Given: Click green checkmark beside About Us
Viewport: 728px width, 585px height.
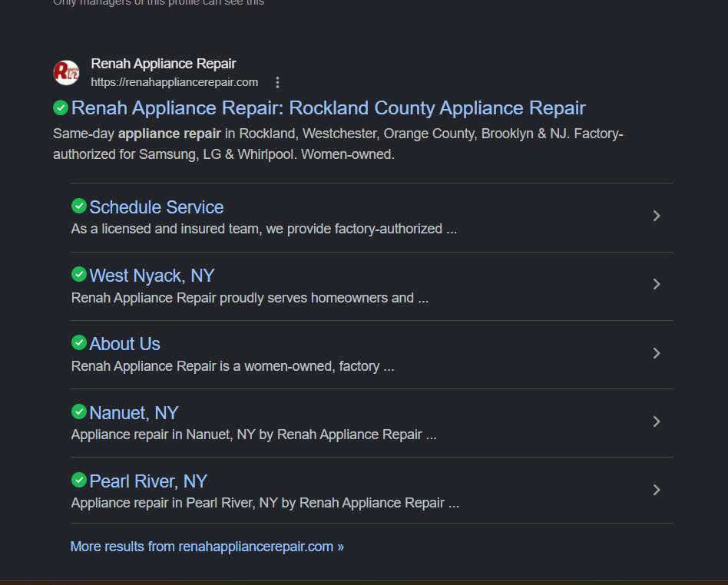Looking at the screenshot, I should [79, 342].
